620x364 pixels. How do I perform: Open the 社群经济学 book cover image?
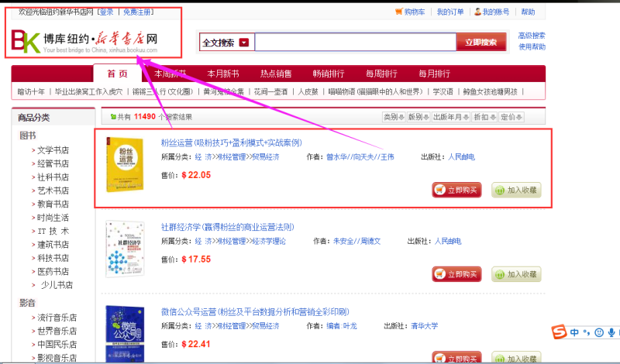click(x=122, y=249)
